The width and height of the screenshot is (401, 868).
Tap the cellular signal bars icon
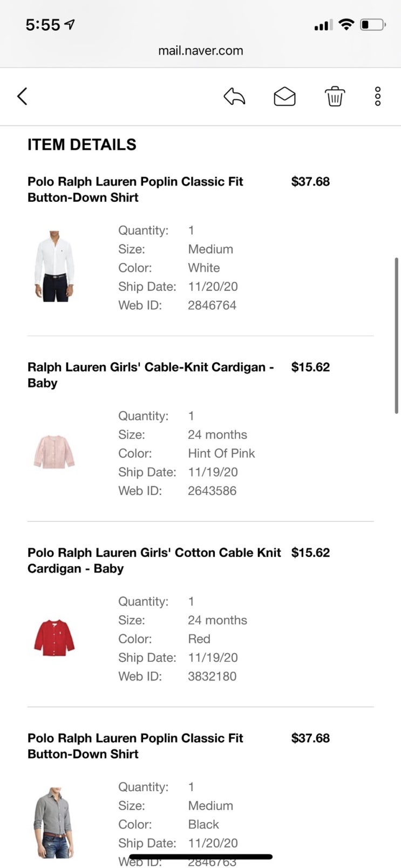click(323, 25)
